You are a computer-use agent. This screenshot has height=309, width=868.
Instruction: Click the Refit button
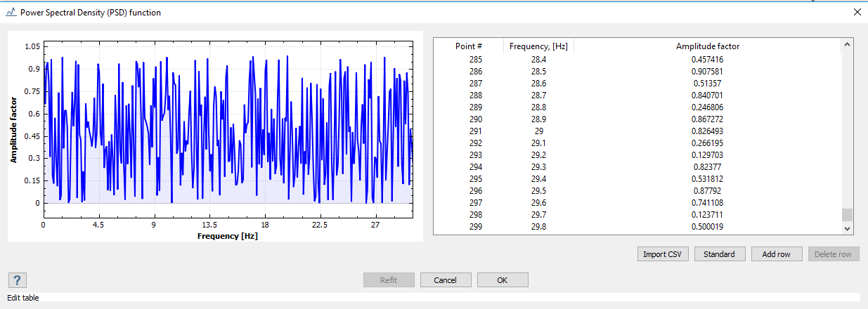tap(389, 280)
